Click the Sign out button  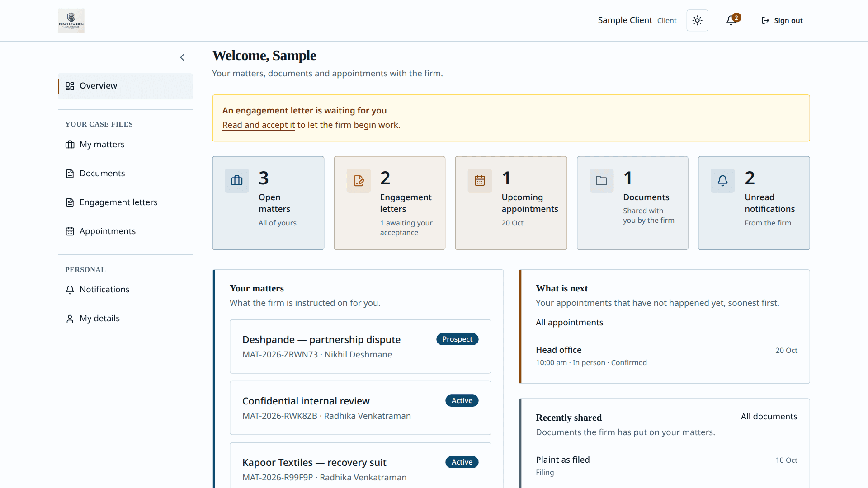click(782, 20)
